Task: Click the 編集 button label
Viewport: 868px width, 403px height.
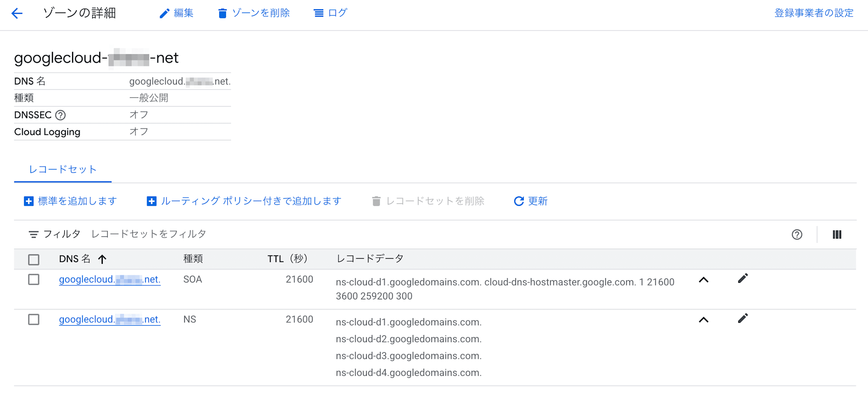Action: coord(184,13)
